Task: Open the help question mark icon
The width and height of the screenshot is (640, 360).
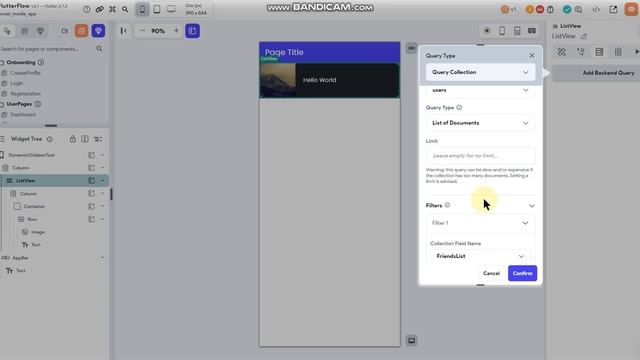Action: tap(87, 9)
